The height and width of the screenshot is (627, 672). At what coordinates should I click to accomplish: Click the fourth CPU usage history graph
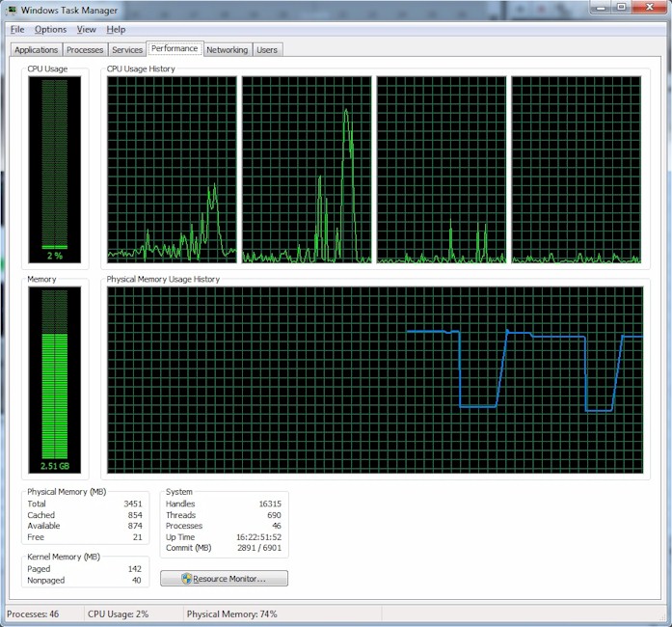point(577,170)
